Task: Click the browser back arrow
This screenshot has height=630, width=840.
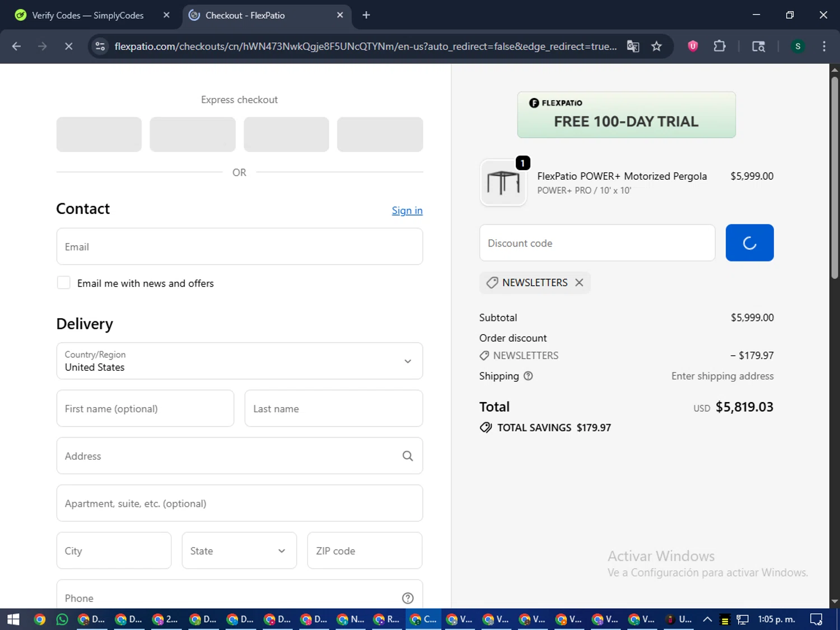Action: [16, 46]
